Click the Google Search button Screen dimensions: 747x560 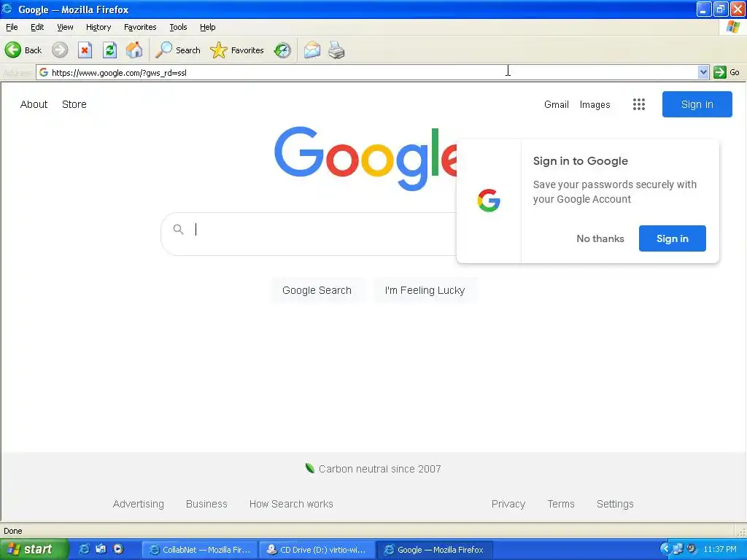pos(317,290)
